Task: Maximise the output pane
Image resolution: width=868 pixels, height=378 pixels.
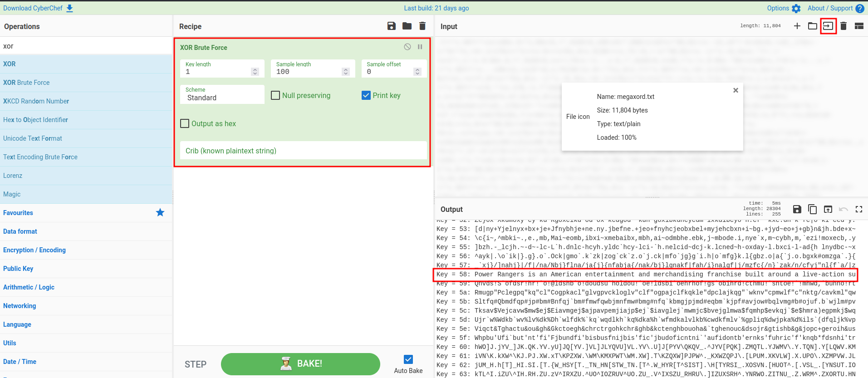Action: 859,209
